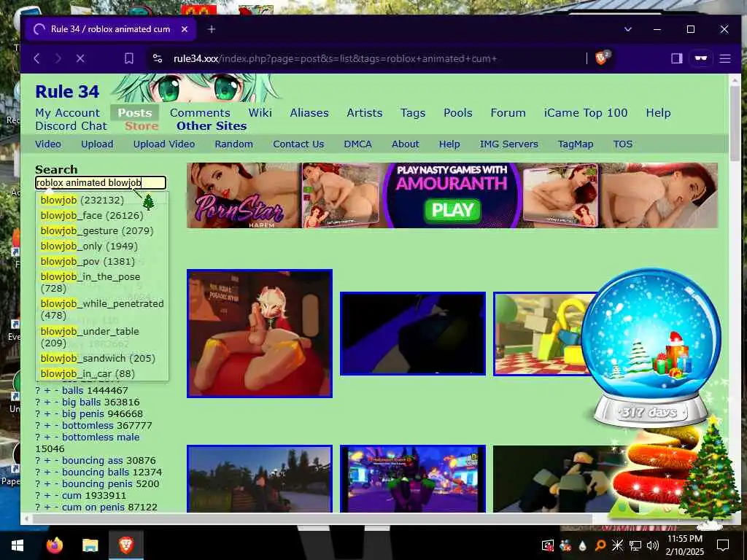747x560 pixels.
Task: Open the Windows notification center
Action: (723, 545)
